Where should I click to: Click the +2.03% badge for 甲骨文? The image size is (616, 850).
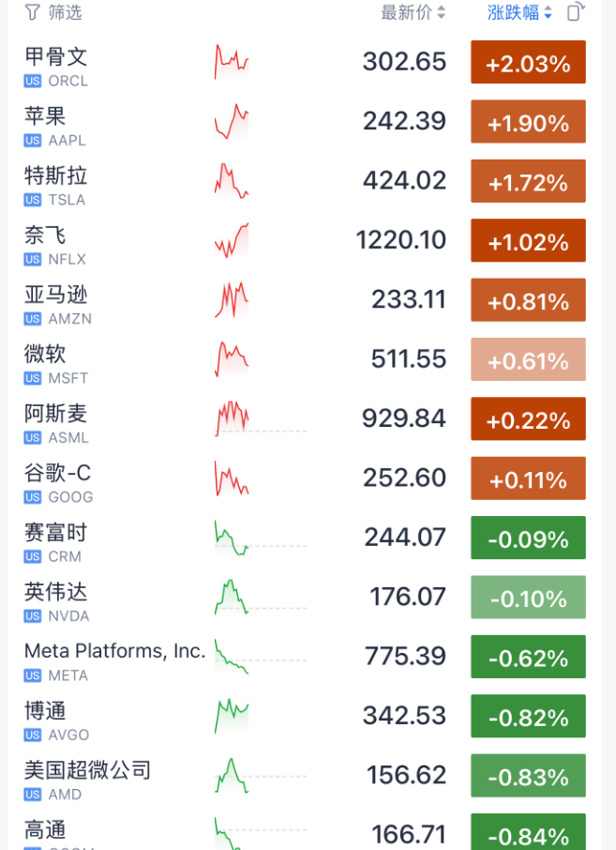(x=527, y=62)
